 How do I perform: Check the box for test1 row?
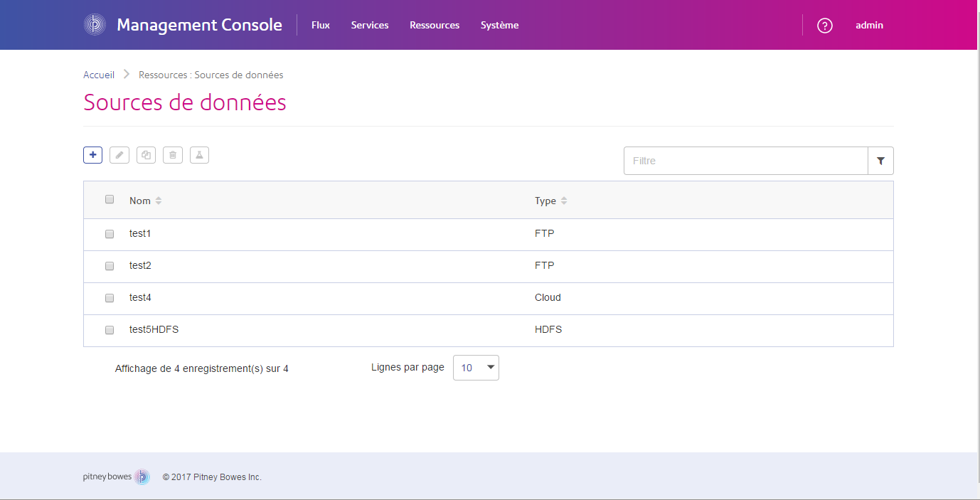(x=110, y=234)
